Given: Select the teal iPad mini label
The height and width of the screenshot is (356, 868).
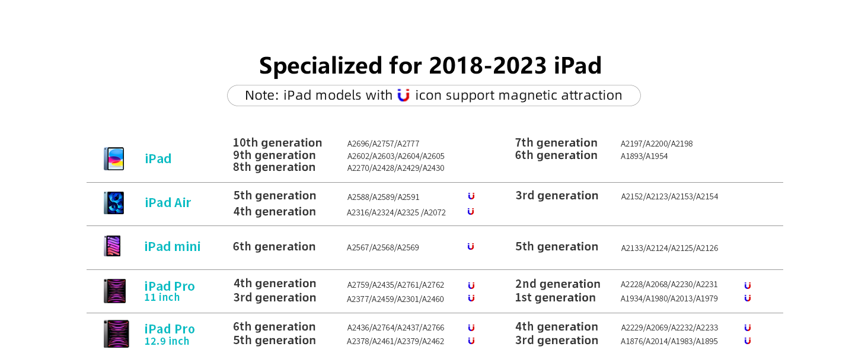Looking at the screenshot, I should [x=173, y=247].
